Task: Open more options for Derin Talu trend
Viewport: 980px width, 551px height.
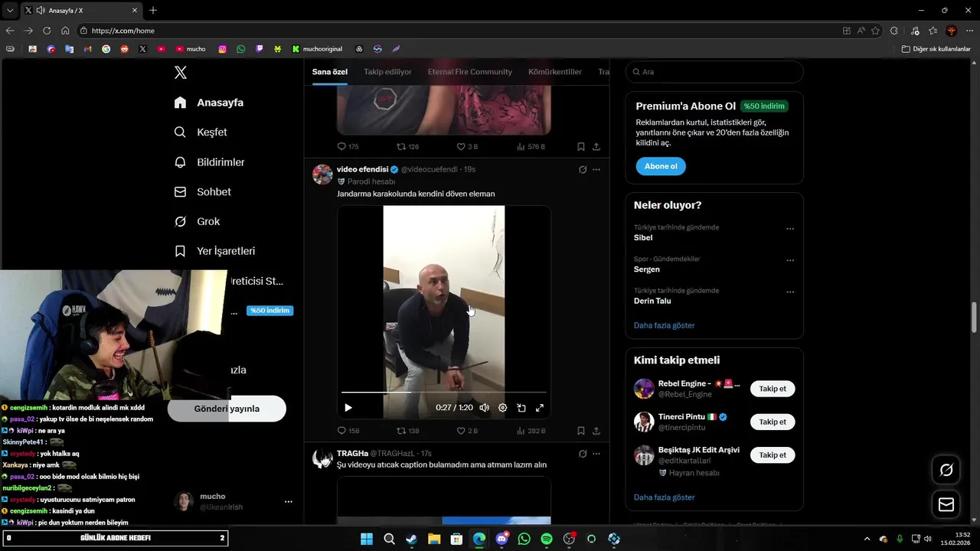Action: click(790, 292)
